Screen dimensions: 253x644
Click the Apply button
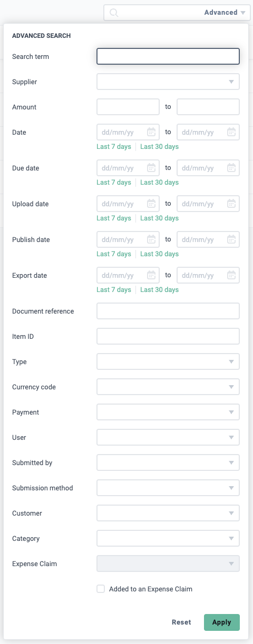pos(222,622)
